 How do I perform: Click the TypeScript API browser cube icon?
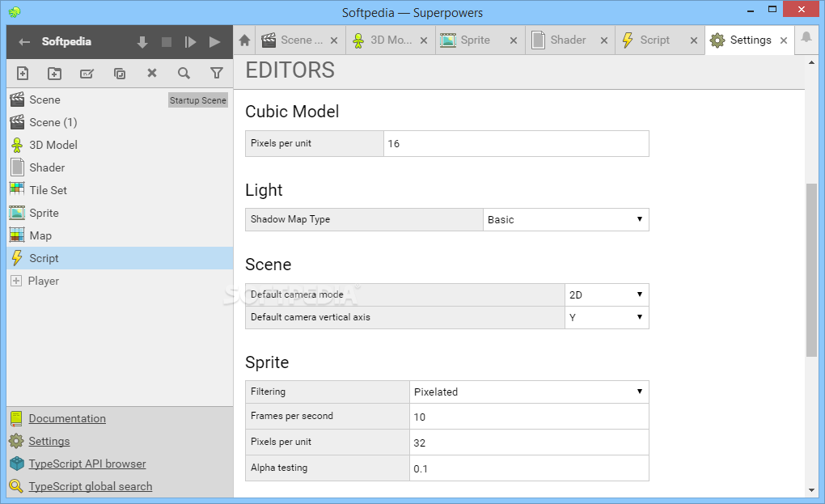[x=17, y=464]
